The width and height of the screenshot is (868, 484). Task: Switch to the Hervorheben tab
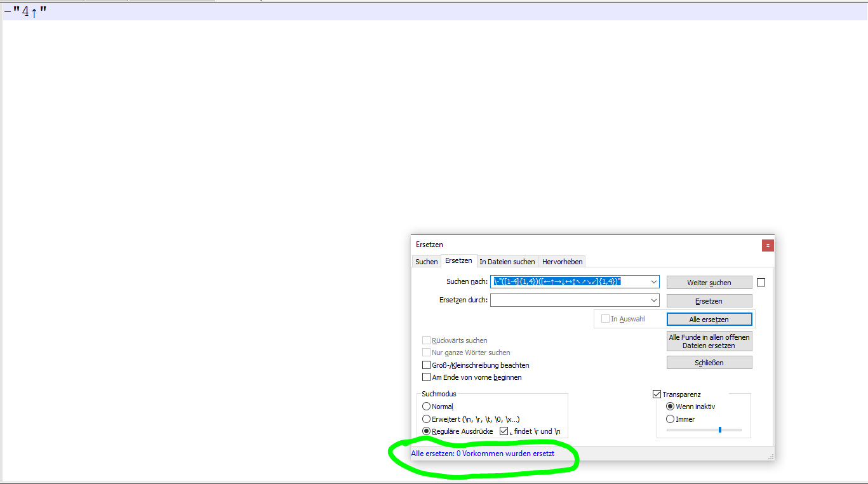(562, 261)
